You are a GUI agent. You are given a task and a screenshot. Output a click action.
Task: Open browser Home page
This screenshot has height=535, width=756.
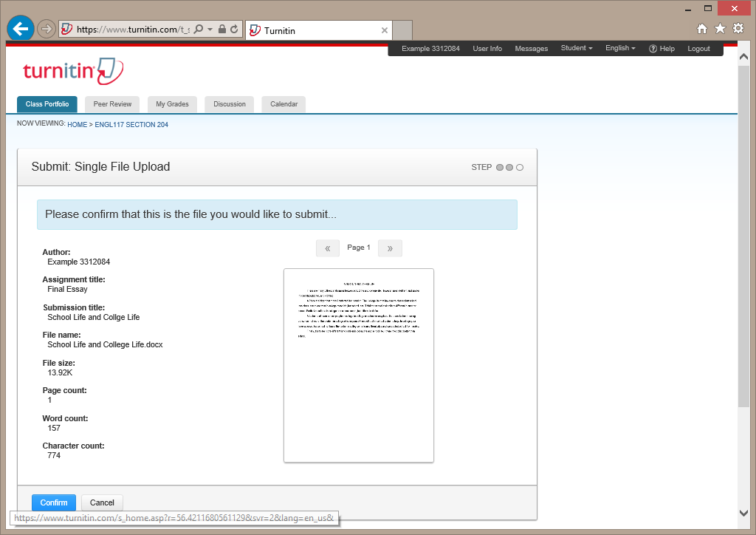[701, 28]
